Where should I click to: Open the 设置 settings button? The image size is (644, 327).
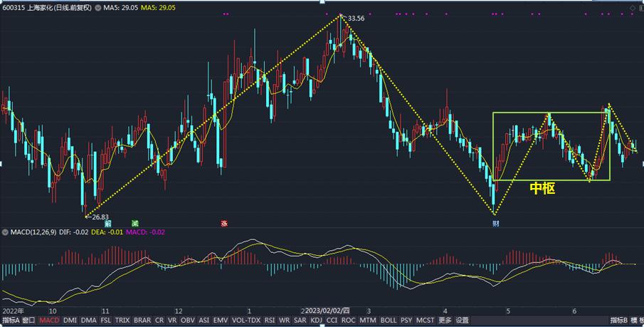tap(462, 320)
